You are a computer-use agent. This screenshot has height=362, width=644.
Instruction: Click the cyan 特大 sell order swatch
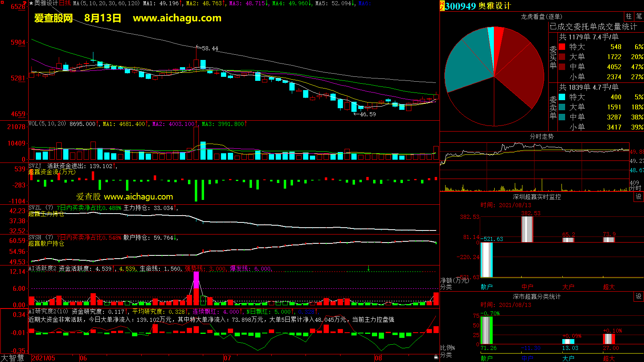point(562,97)
